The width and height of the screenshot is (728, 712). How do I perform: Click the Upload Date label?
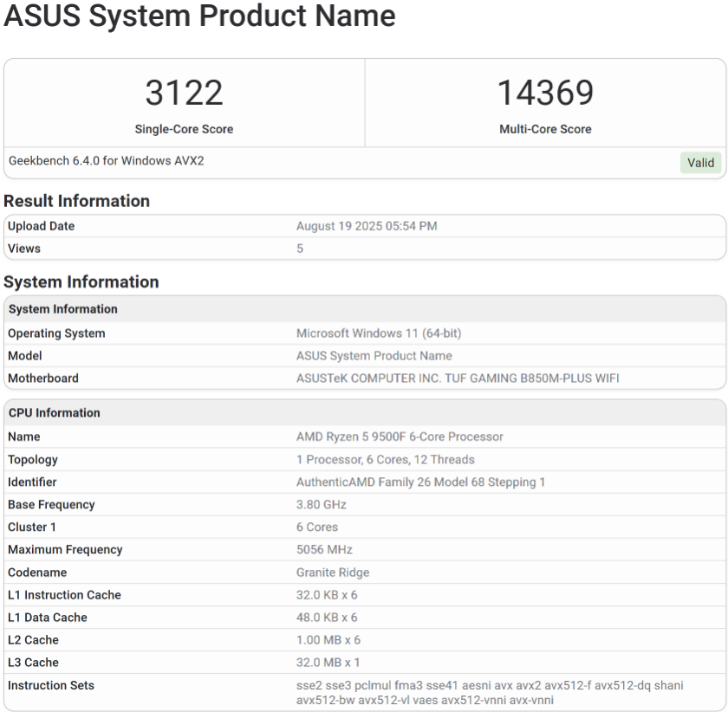coord(42,226)
